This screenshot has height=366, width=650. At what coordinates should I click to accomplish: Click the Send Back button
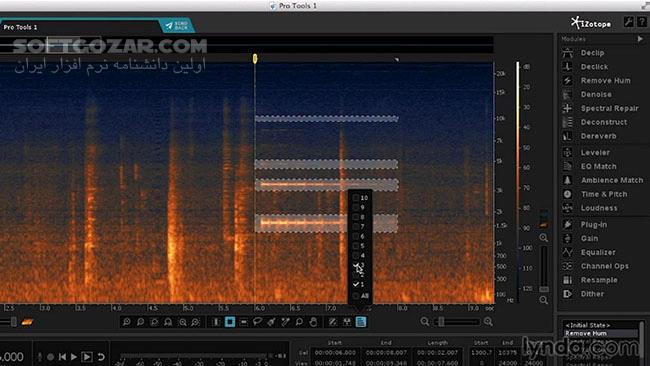coord(177,26)
